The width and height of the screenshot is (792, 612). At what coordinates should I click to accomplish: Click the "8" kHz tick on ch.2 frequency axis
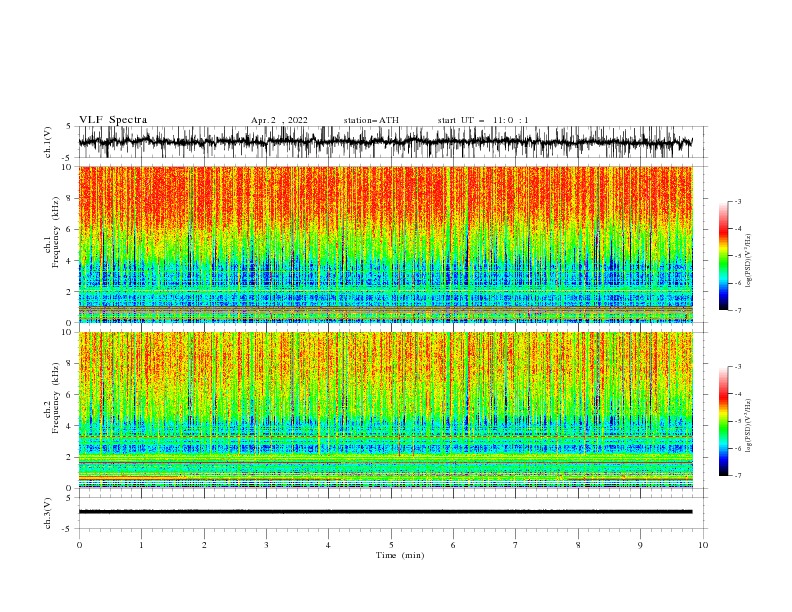pos(69,364)
